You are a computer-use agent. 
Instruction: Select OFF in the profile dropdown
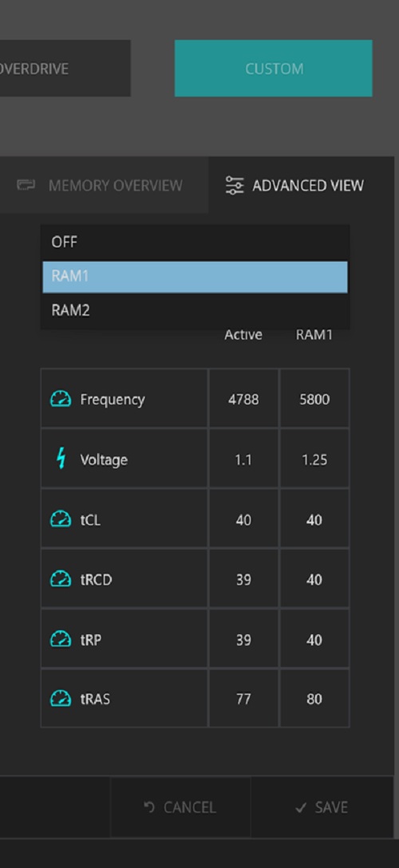(195, 243)
